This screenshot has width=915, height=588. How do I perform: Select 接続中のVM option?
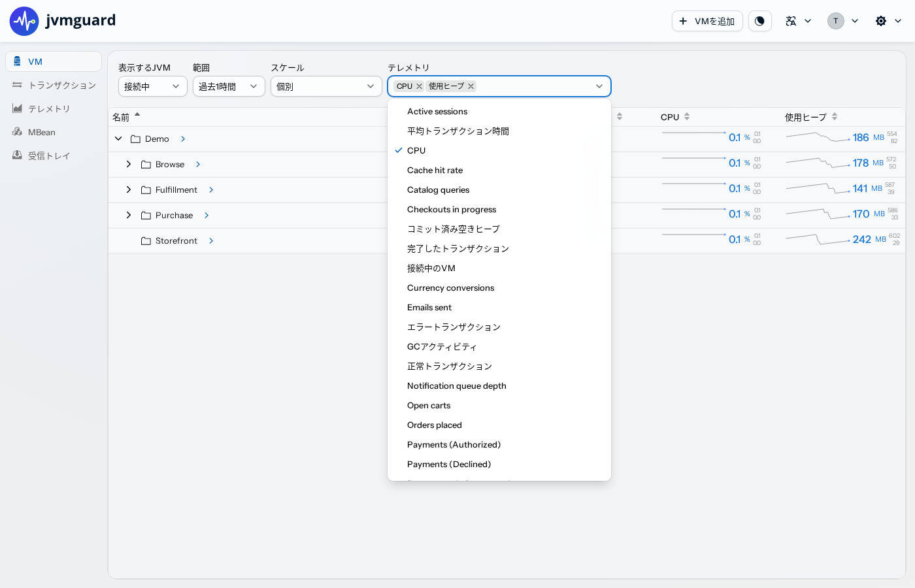[499, 269]
